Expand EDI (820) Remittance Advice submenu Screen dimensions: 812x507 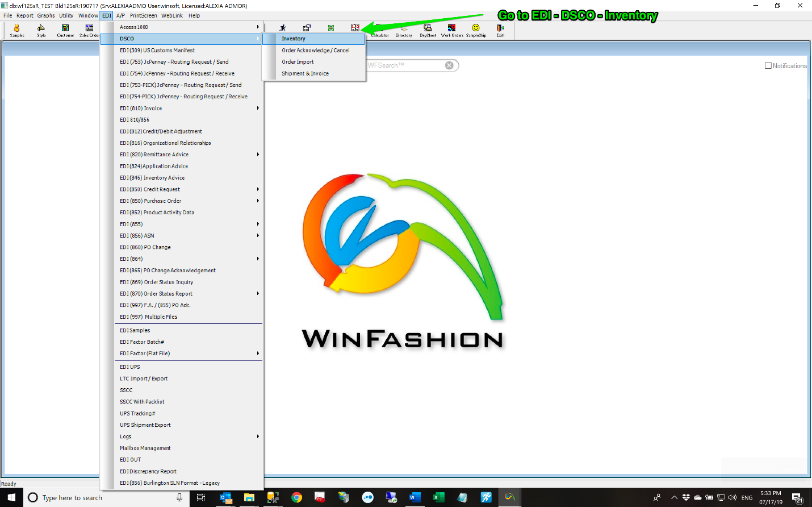click(x=182, y=155)
